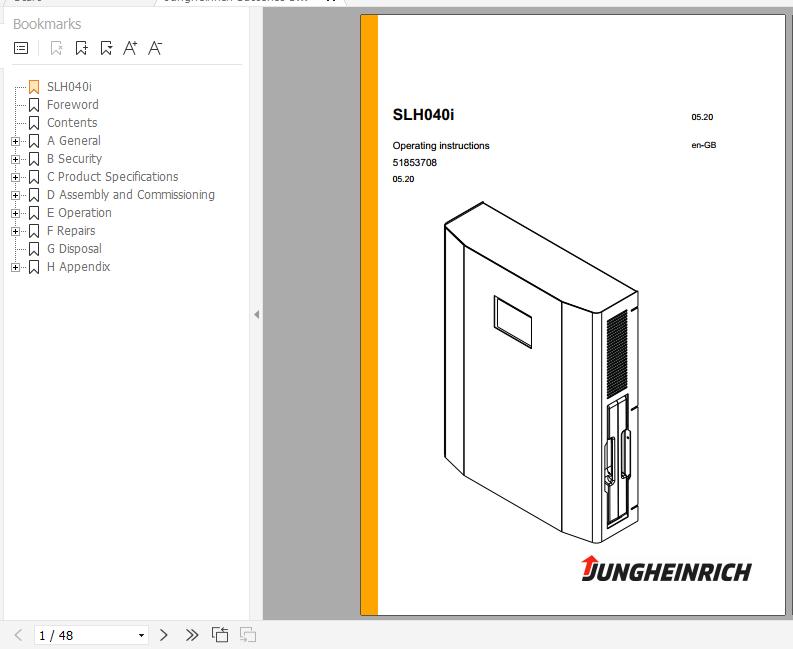Jump to last page double arrow

tap(192, 635)
